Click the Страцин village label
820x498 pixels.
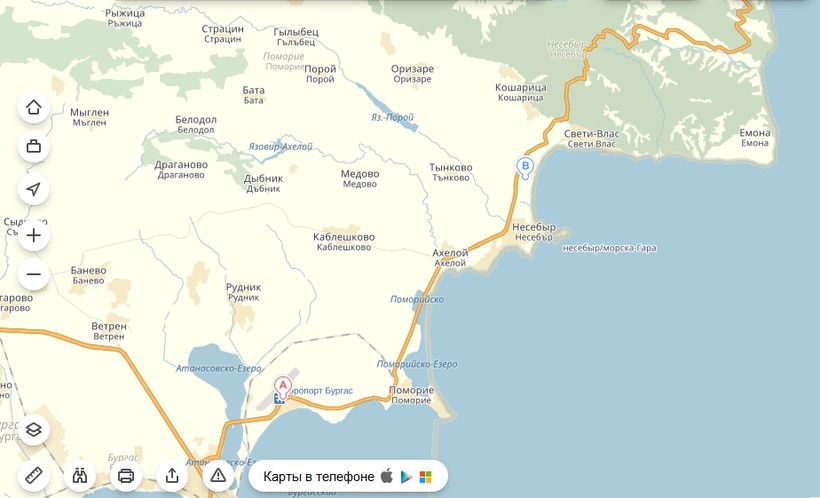[x=223, y=33]
